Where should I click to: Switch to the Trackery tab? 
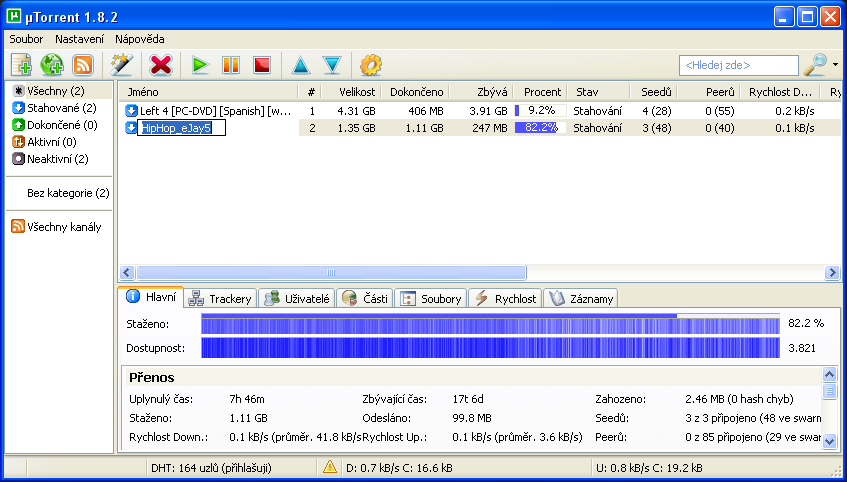[221, 298]
